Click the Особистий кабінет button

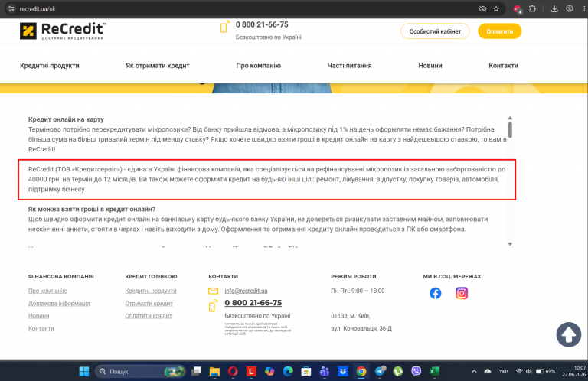(x=435, y=31)
